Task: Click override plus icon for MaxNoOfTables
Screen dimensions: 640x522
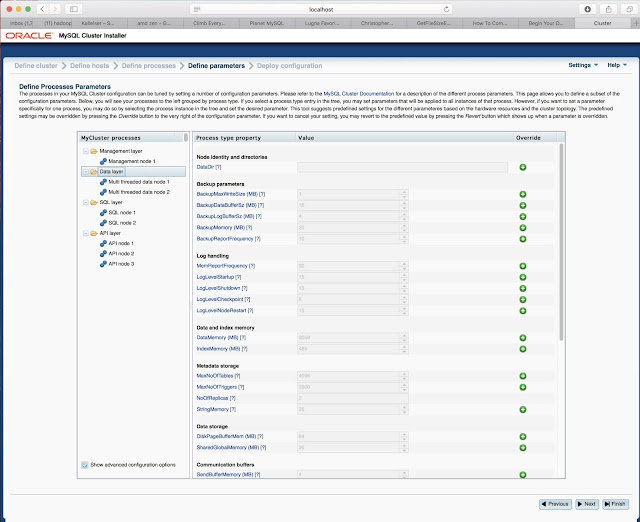Action: [x=522, y=376]
